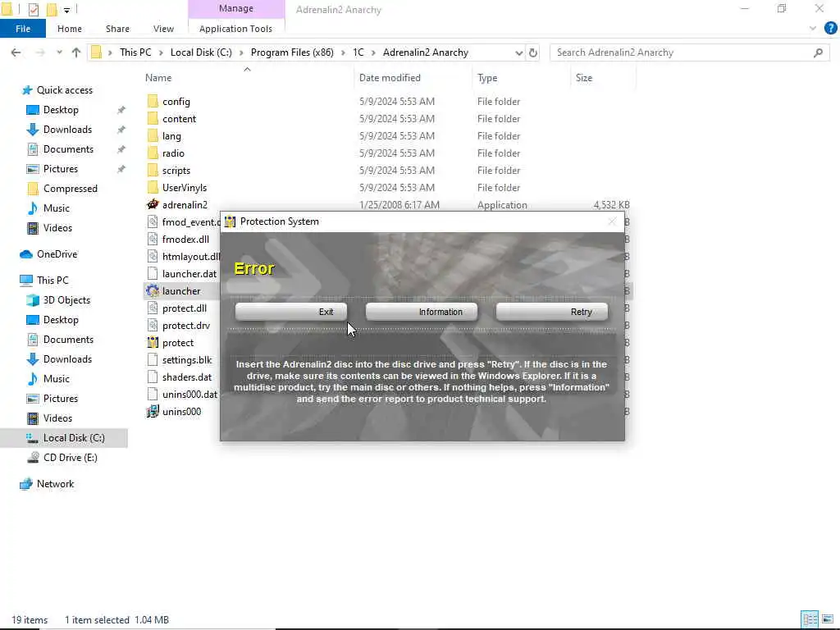
Task: Select the scripts folder
Action: [176, 171]
